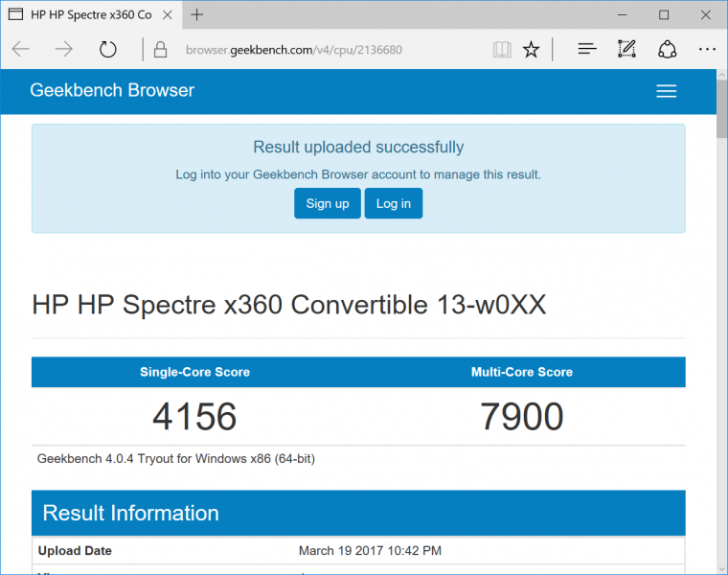Screen dimensions: 728x575
Task: Click the Sign up button
Action: (x=328, y=203)
